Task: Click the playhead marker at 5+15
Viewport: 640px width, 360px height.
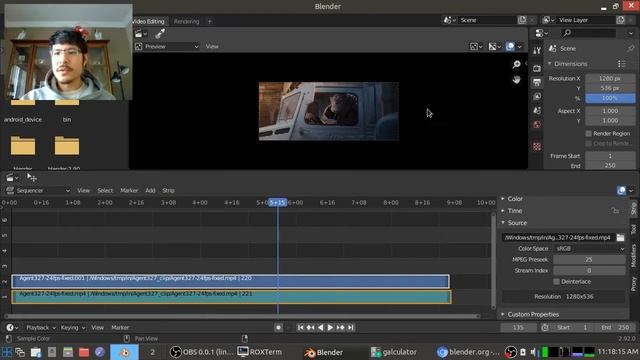Action: tap(278, 202)
